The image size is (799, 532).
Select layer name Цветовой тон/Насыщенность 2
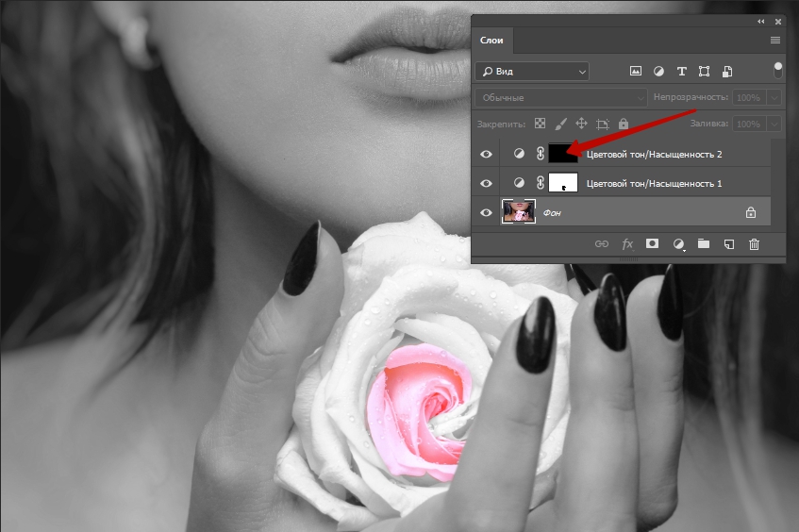654,155
